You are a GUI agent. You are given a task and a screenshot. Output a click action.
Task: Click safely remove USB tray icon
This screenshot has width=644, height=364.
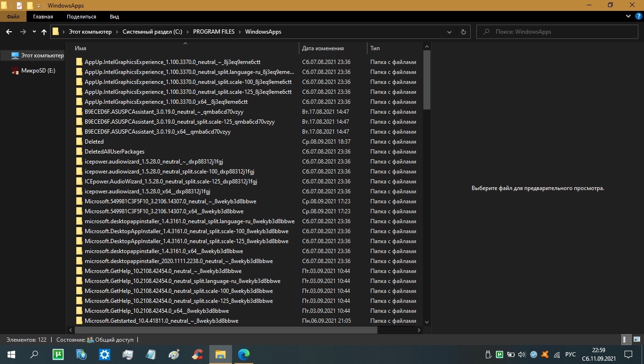point(488,354)
